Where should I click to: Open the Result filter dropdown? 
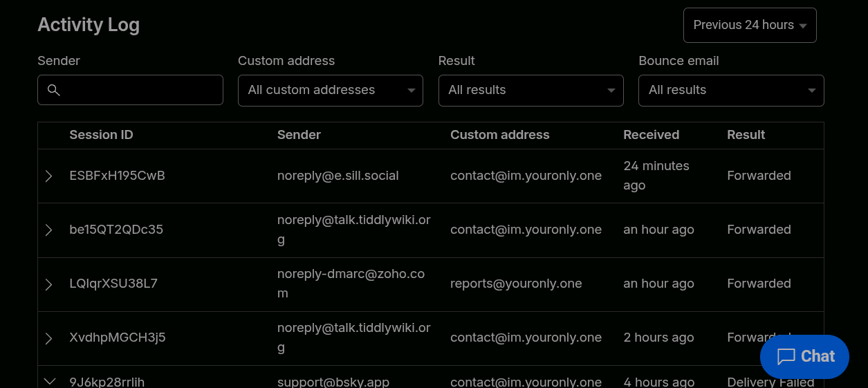pos(530,91)
